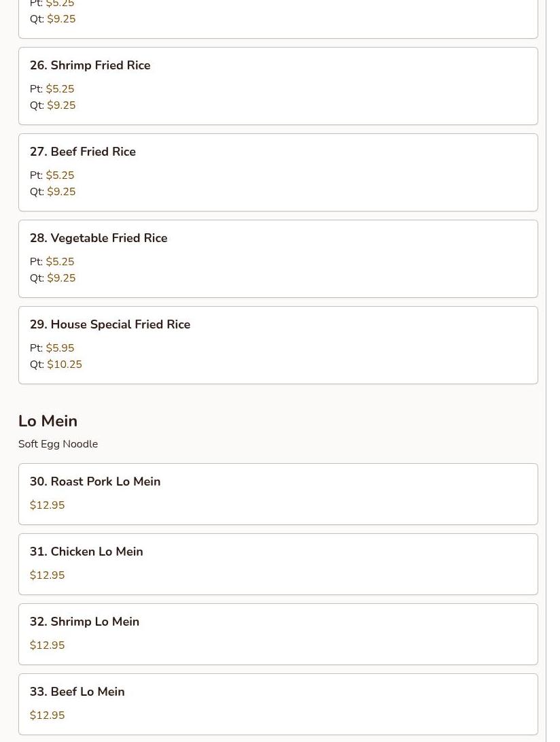
Task: Click the Shrimp Fried Rice pint price $5.25
Action: point(60,89)
